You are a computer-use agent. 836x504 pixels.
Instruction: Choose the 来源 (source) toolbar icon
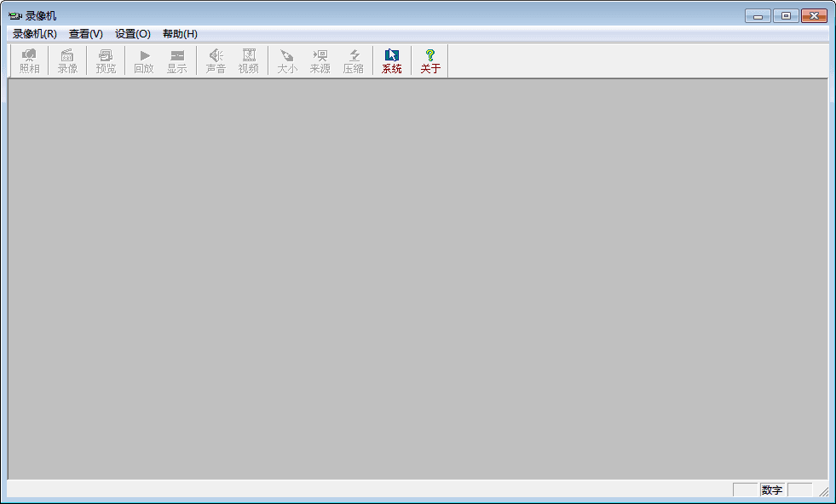(x=320, y=55)
